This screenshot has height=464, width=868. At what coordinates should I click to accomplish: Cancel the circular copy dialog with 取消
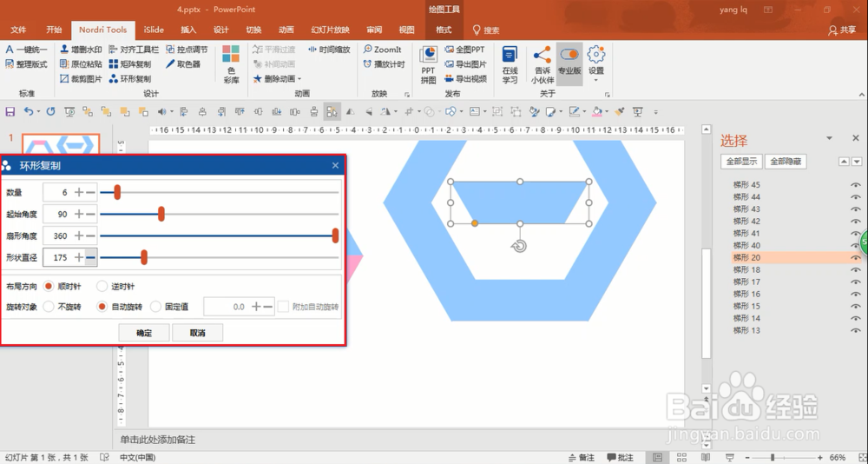pos(198,333)
